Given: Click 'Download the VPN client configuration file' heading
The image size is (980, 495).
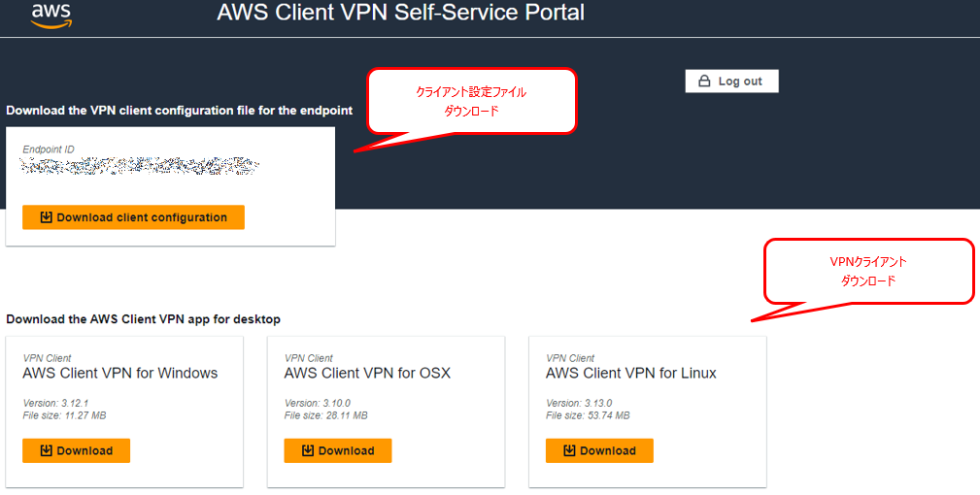Looking at the screenshot, I should (x=180, y=111).
